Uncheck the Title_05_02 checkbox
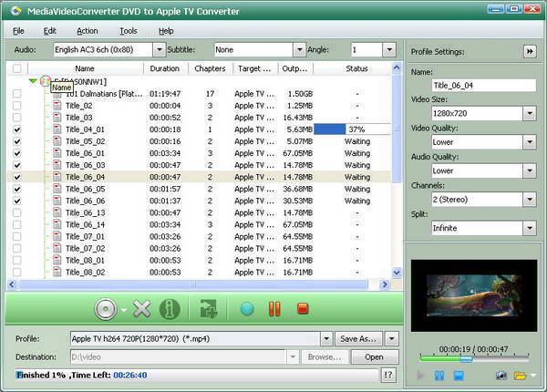 click(x=16, y=141)
